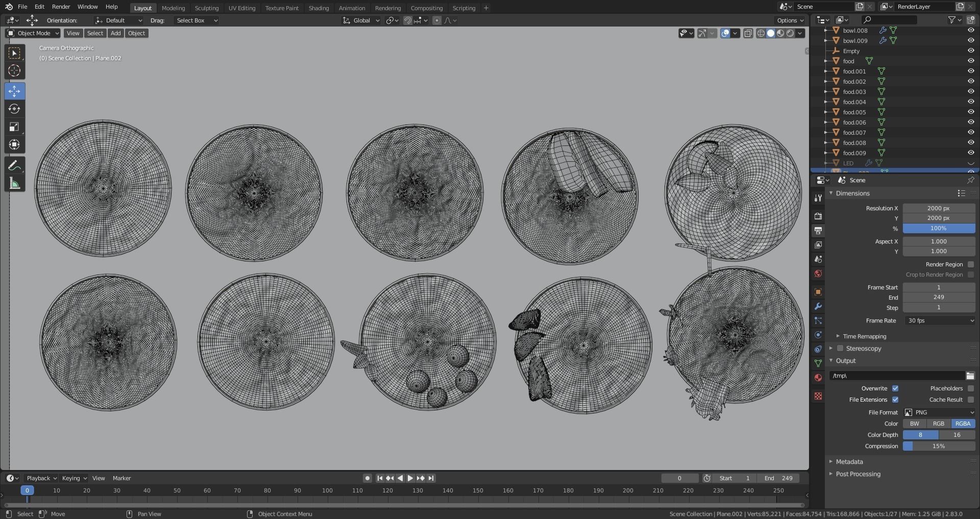
Task: Open the Material properties tab
Action: coord(818,378)
